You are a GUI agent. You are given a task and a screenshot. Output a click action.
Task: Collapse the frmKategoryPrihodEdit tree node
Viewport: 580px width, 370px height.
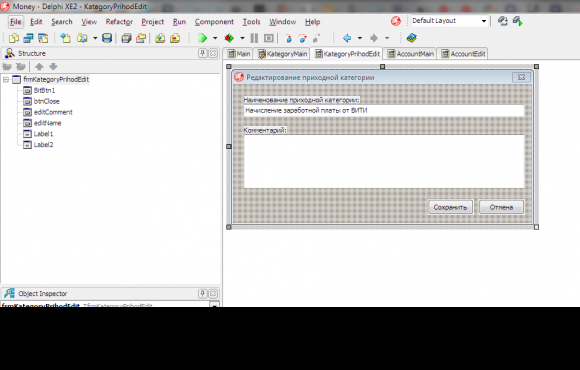[x=6, y=80]
